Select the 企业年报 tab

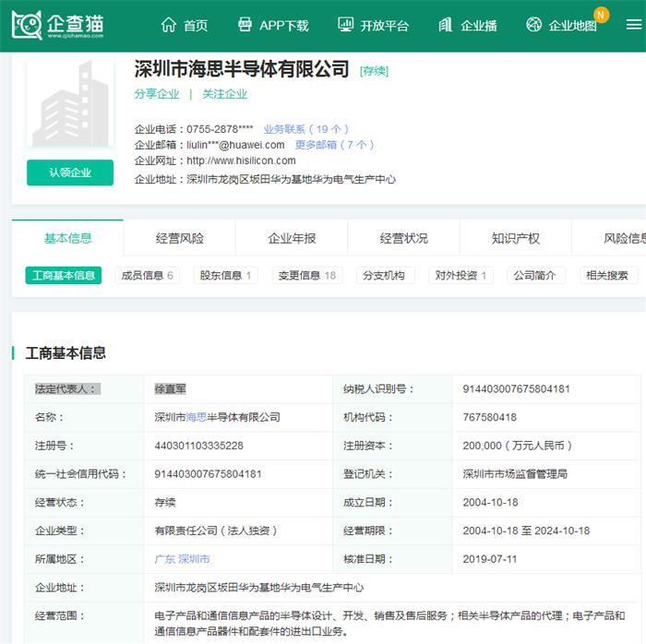292,238
